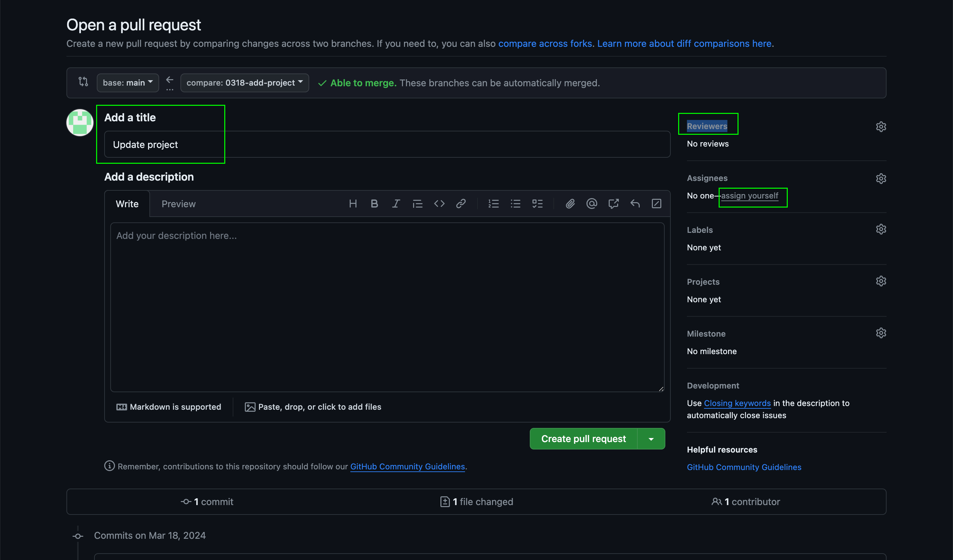Click the assign yourself link
Image resolution: width=953 pixels, height=560 pixels.
point(749,196)
